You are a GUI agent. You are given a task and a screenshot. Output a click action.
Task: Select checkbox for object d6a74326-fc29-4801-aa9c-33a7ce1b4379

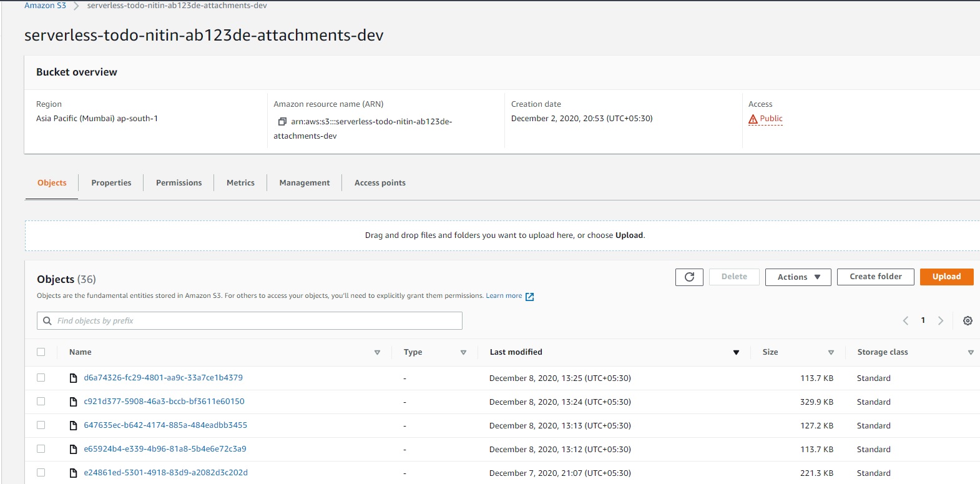tap(41, 378)
